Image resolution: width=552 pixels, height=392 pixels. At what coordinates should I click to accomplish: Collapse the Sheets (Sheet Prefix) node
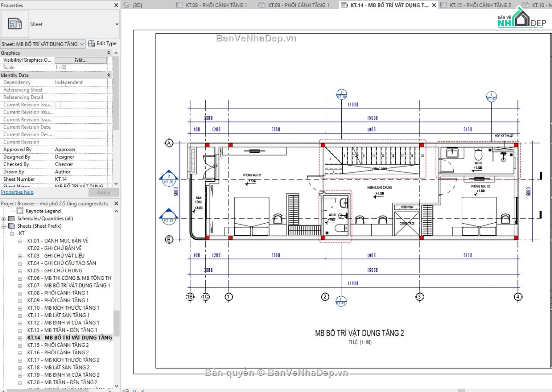4,226
